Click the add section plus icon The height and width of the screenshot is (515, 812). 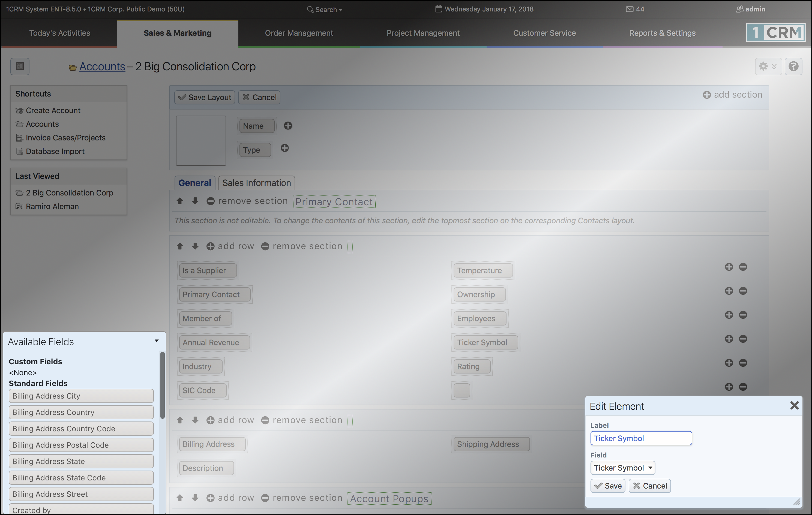pyautogui.click(x=707, y=95)
